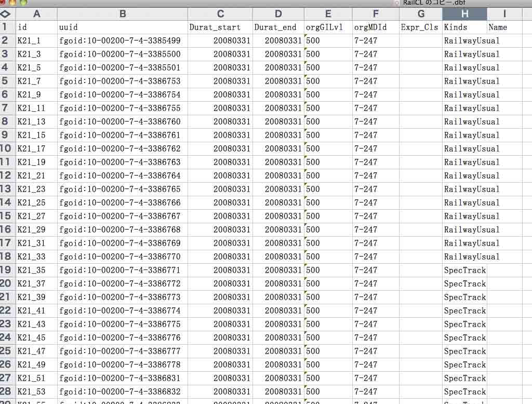Select cell fgoid:10-00200-7-4-3386775
The width and height of the screenshot is (532, 404).
point(123,324)
